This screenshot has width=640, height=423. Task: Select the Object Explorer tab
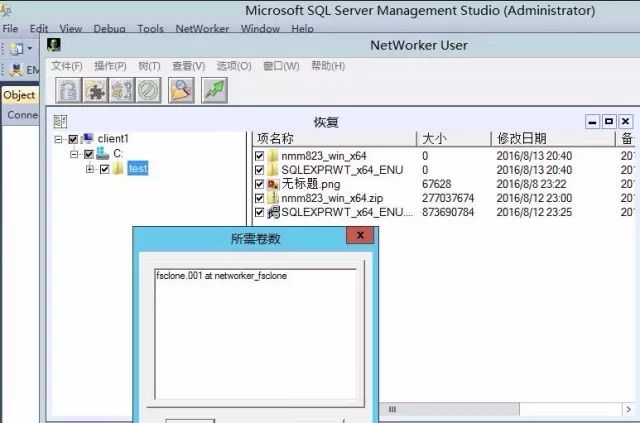pyautogui.click(x=19, y=95)
